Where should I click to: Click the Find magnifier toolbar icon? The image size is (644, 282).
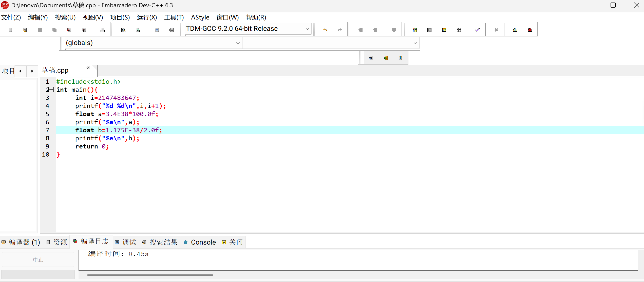click(123, 30)
